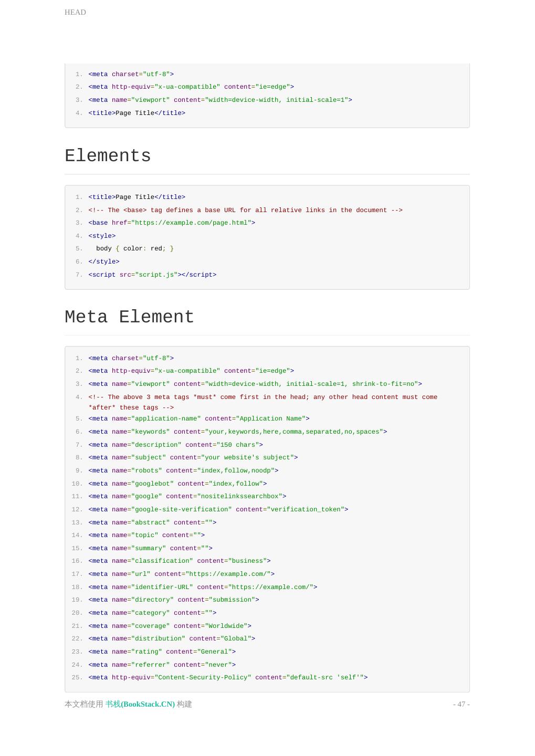Click the identifier-URL meta line

[x=203, y=587]
